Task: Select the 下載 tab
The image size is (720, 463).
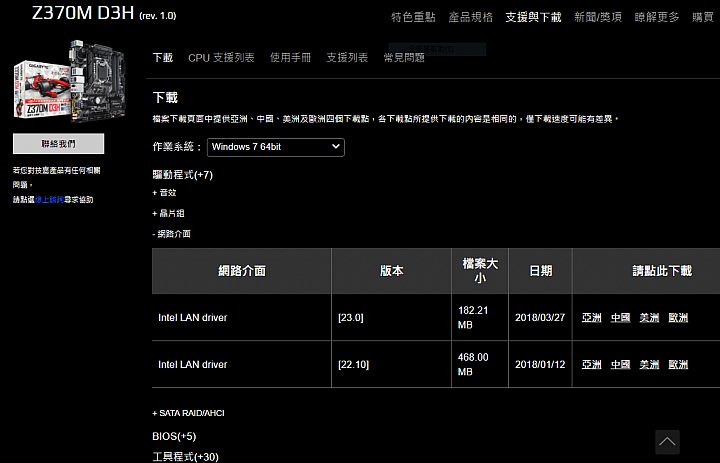Action: pyautogui.click(x=163, y=58)
